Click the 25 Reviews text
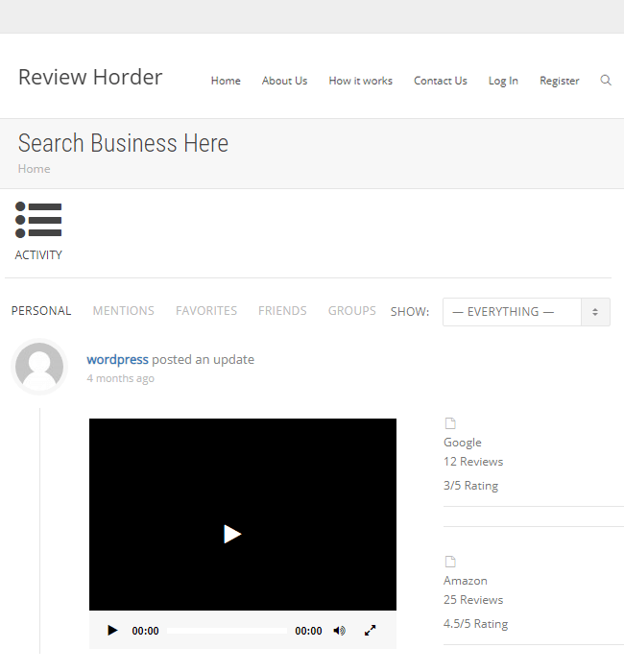 473,600
